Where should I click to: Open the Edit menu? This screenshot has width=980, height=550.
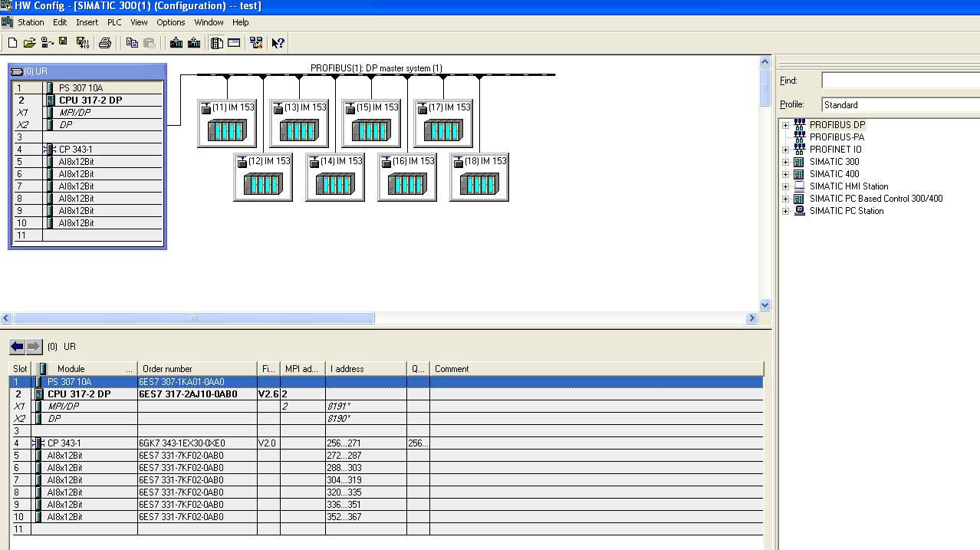pos(60,22)
